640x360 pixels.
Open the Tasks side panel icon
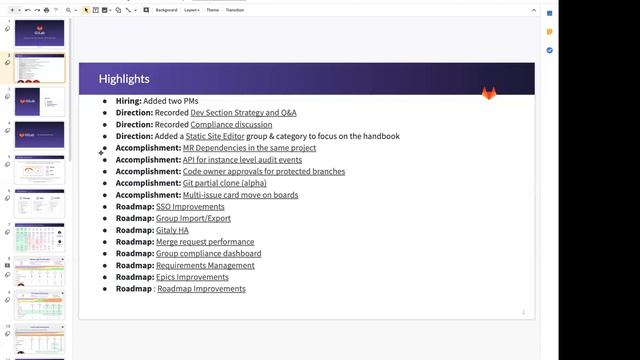549,50
